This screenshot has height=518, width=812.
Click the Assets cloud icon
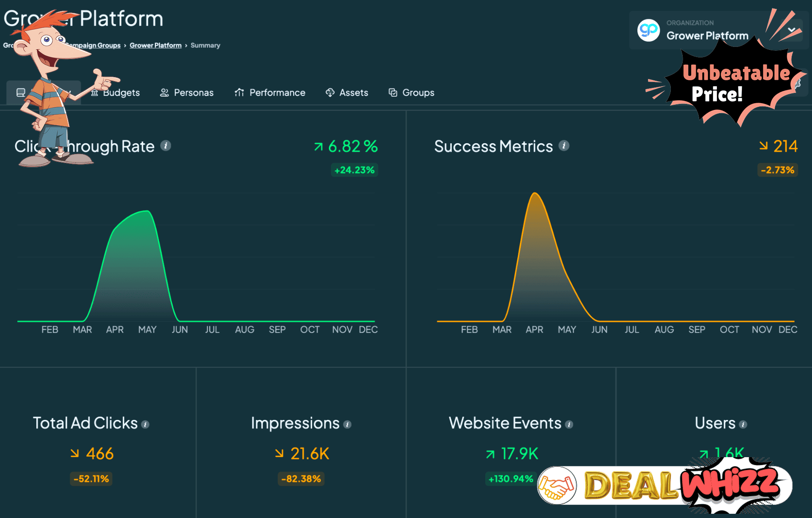tap(330, 93)
